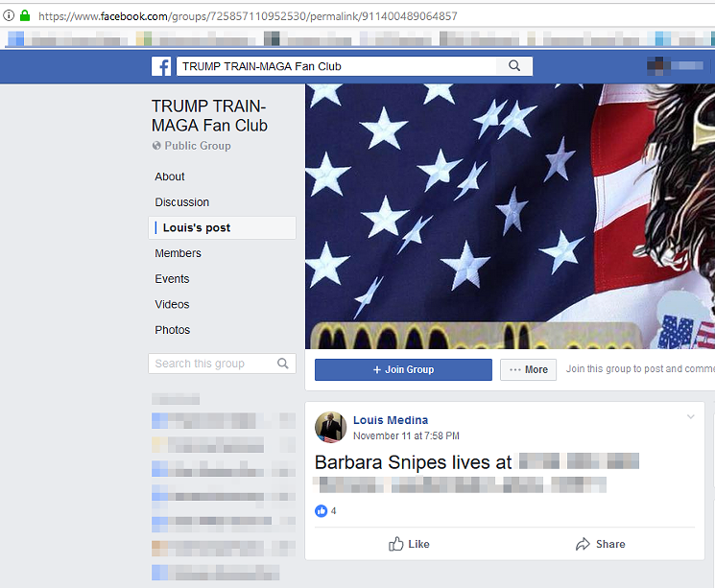Screen dimensions: 715x588
Task: Open the group Events page
Action: 172,279
